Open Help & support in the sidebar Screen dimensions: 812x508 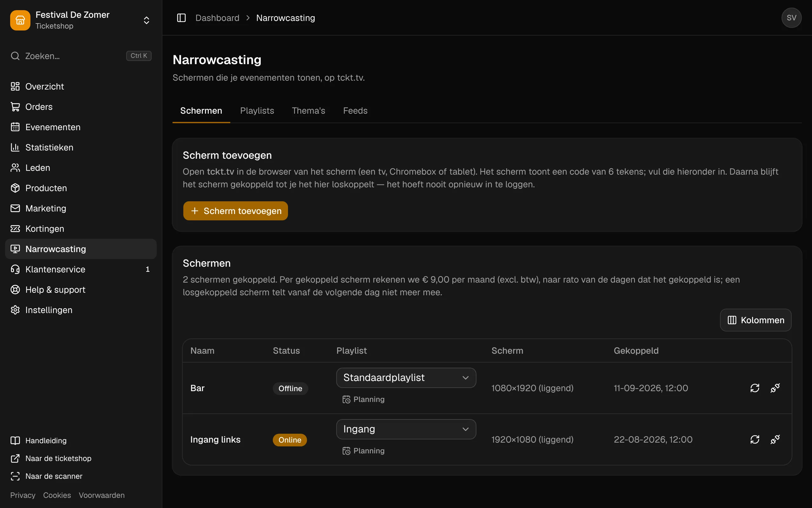click(81, 290)
